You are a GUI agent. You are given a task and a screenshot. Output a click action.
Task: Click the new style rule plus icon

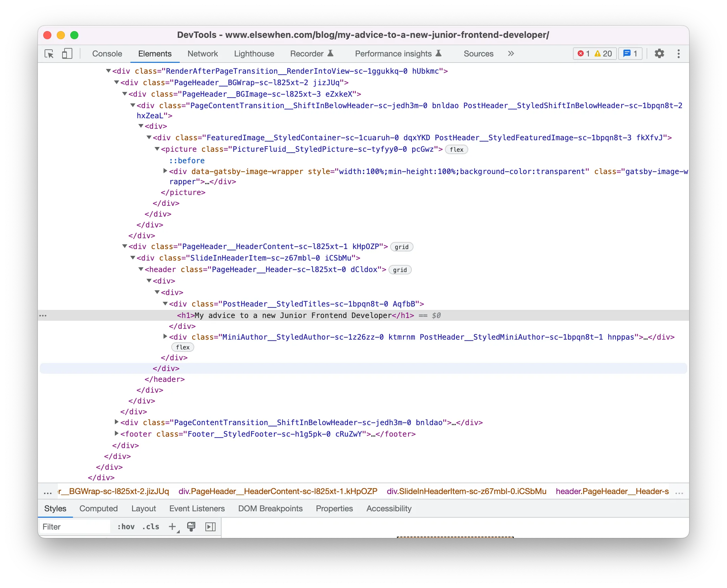(172, 526)
